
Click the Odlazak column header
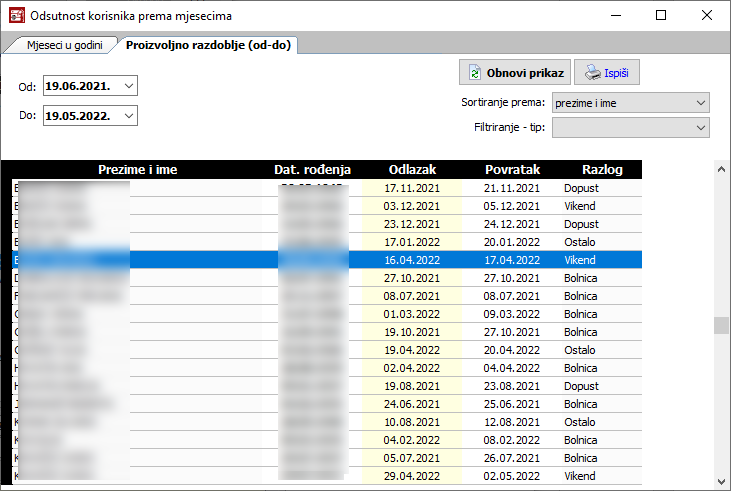click(411, 170)
